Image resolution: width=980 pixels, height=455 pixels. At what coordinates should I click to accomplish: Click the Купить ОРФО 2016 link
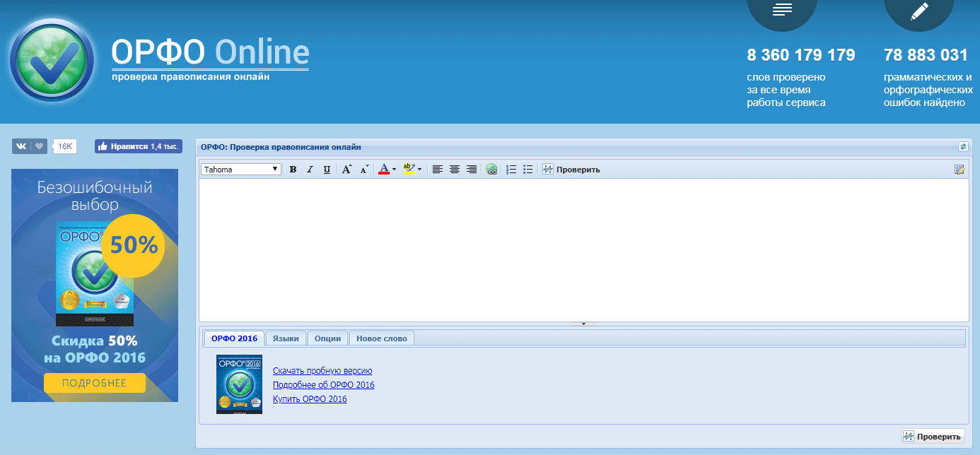tap(310, 399)
